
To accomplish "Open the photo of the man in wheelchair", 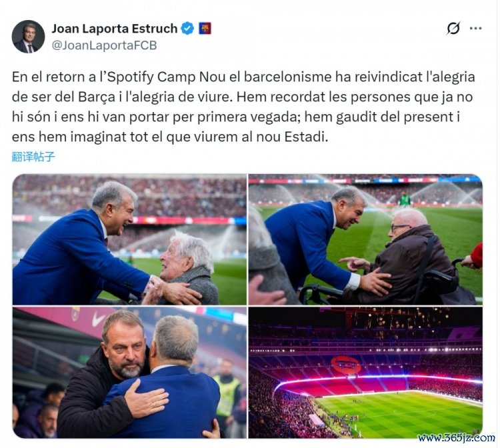I will click(x=365, y=239).
